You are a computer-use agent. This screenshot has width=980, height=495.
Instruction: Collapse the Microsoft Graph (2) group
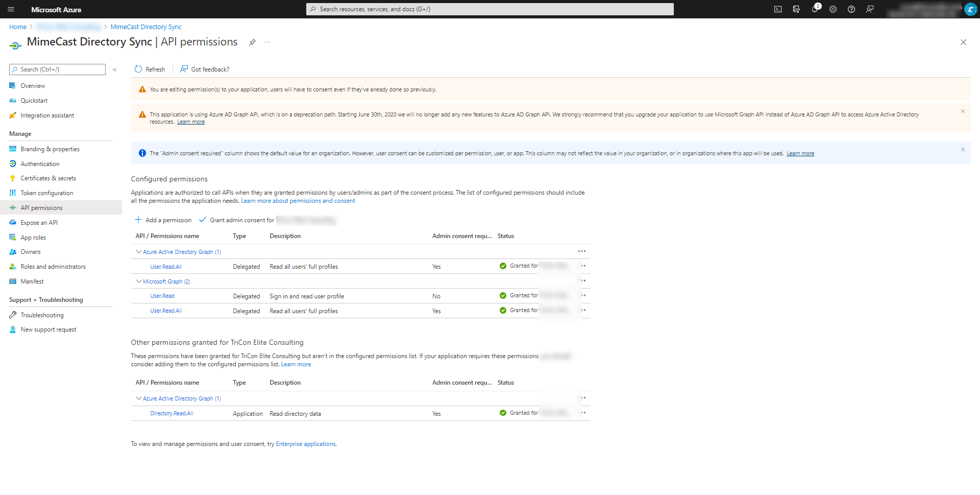[x=139, y=281]
